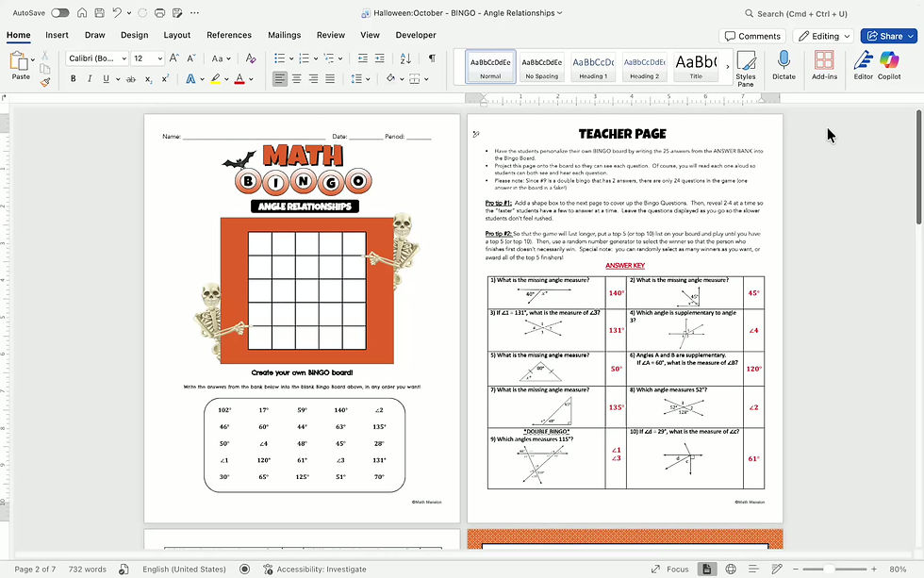Image resolution: width=924 pixels, height=578 pixels.
Task: Click the Sort icon
Action: (x=405, y=58)
